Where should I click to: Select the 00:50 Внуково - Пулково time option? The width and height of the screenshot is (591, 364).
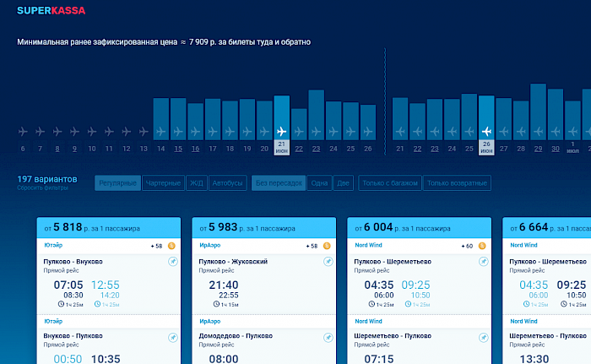click(68, 359)
